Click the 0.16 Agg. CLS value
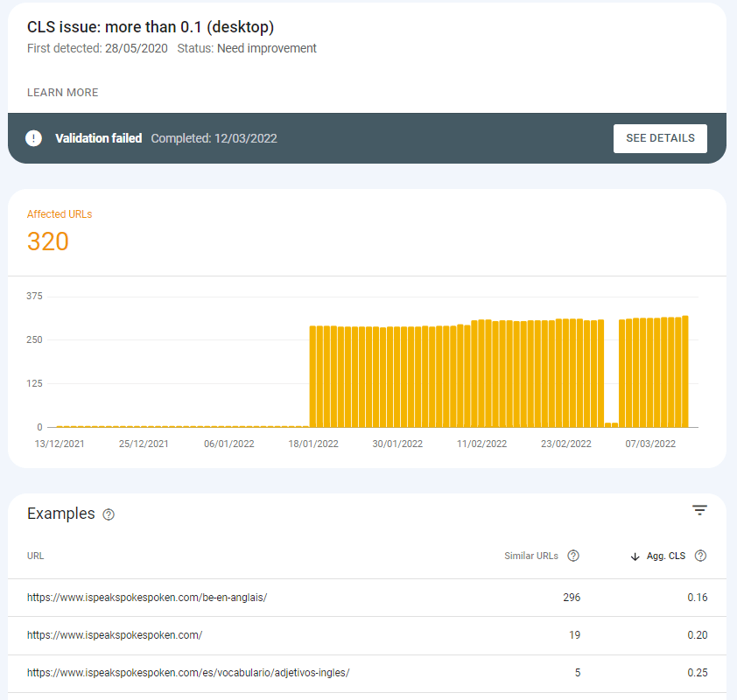This screenshot has width=737, height=700. 697,598
